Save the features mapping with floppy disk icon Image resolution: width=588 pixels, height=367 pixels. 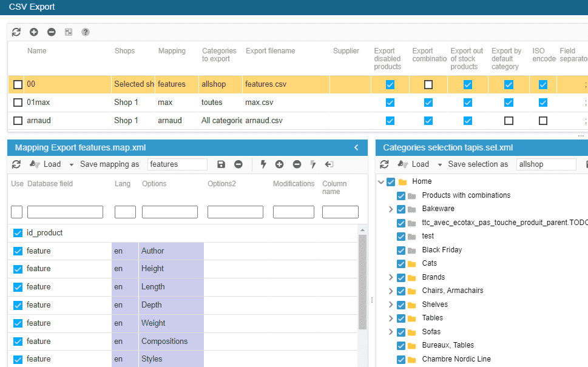click(x=221, y=164)
